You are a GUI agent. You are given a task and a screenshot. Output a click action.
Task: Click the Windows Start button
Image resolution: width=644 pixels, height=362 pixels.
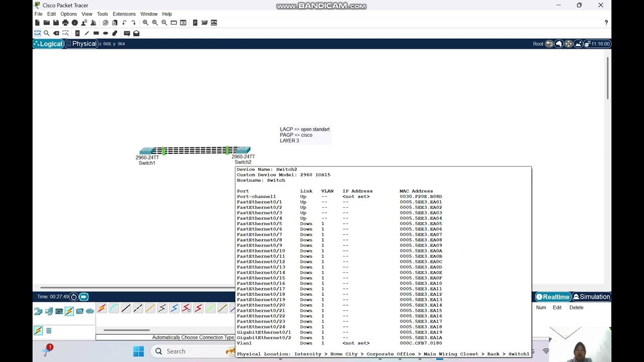pos(138,351)
